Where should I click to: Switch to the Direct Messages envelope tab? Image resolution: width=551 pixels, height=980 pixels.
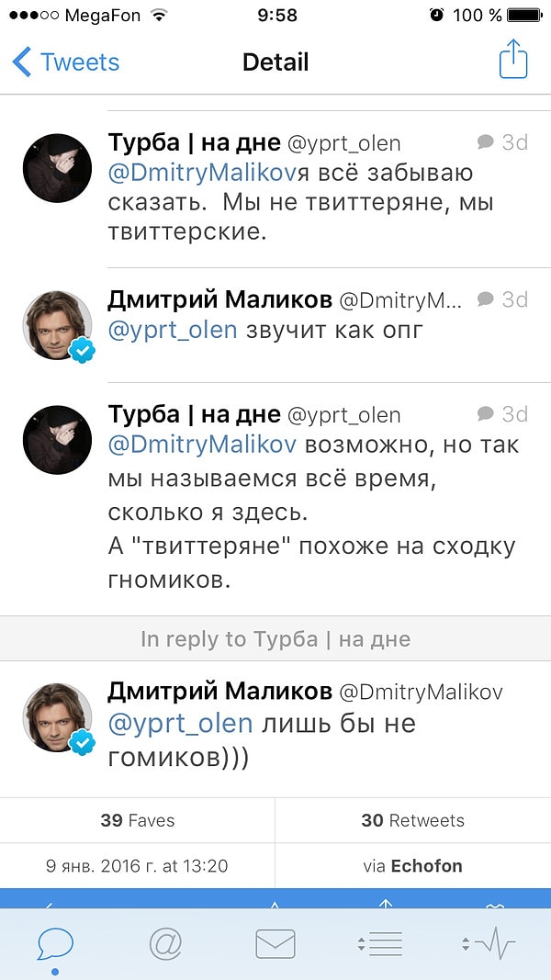coord(275,946)
